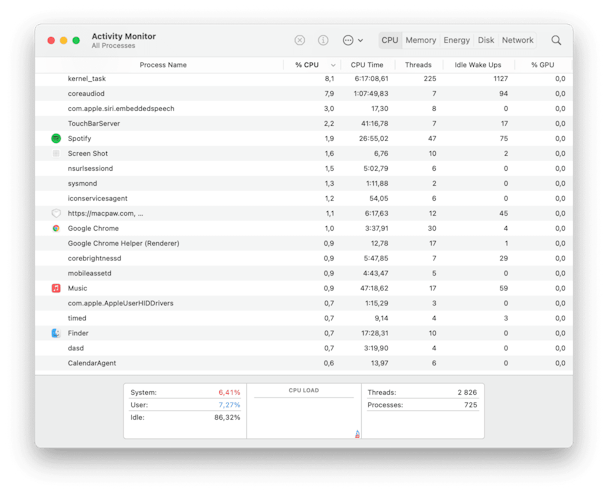Sort by the Threads column header
608x494 pixels.
coord(418,65)
